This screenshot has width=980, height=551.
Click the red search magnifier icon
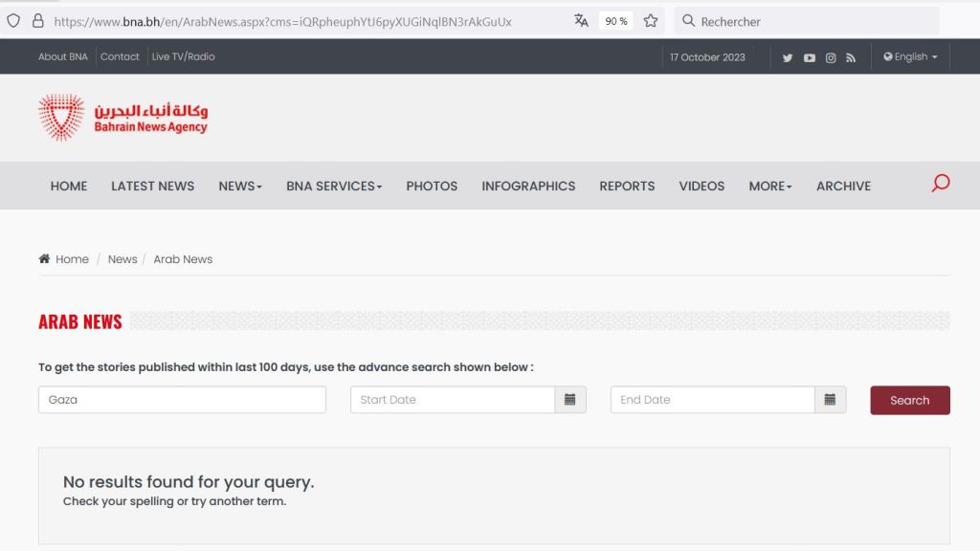click(941, 183)
